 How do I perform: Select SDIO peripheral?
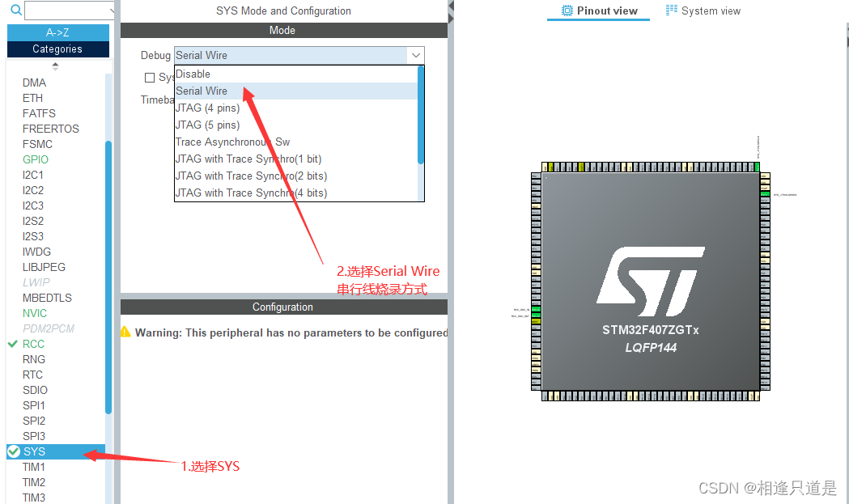coord(35,390)
